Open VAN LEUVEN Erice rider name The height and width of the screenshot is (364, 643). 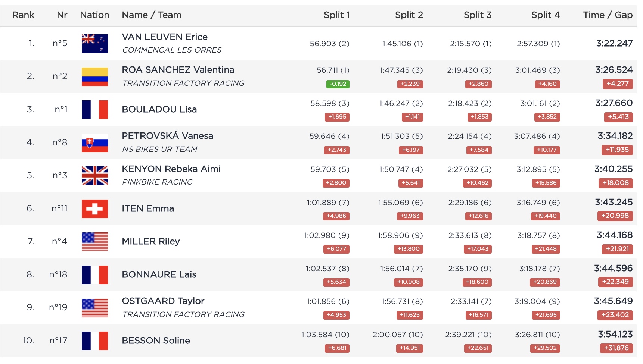pyautogui.click(x=165, y=37)
